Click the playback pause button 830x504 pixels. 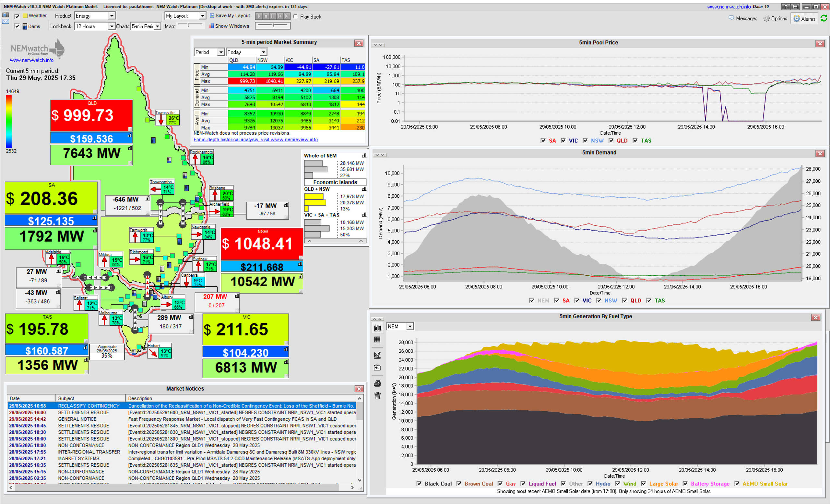[x=273, y=16]
